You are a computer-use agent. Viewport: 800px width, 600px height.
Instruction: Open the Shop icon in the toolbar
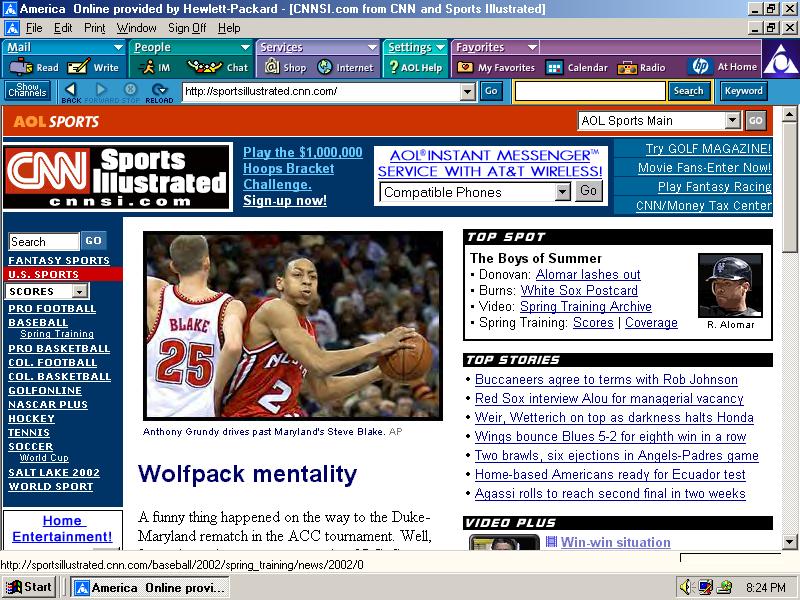[271, 68]
